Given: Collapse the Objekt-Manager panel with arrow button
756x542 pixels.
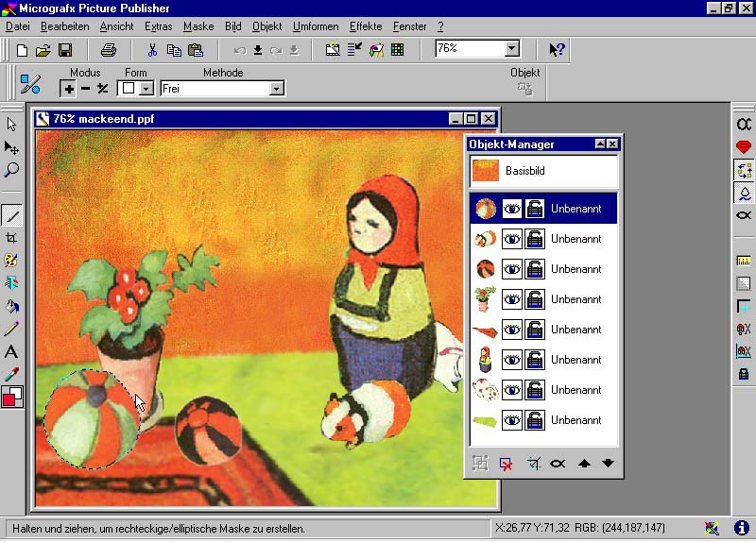Looking at the screenshot, I should pyautogui.click(x=600, y=144).
